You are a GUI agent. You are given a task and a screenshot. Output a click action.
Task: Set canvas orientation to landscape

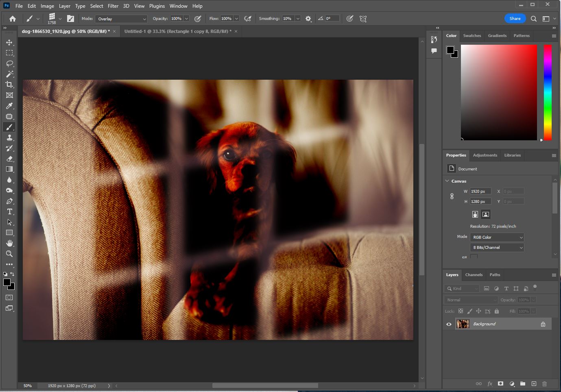(x=485, y=214)
